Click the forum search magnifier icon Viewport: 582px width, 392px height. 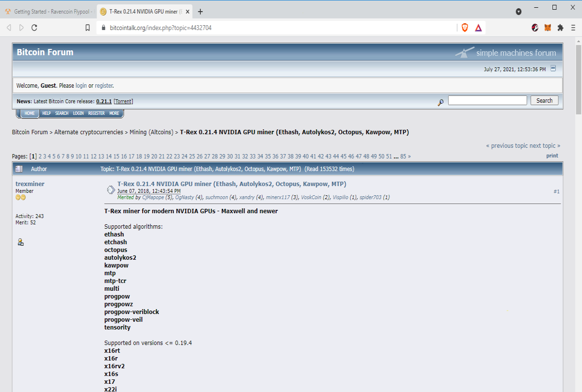[440, 102]
